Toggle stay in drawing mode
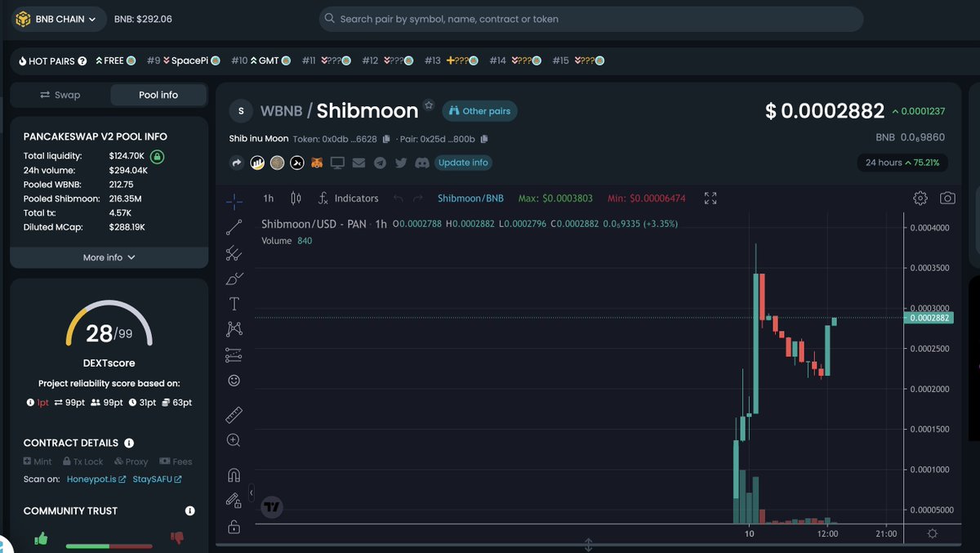This screenshot has width=980, height=553. 234,500
